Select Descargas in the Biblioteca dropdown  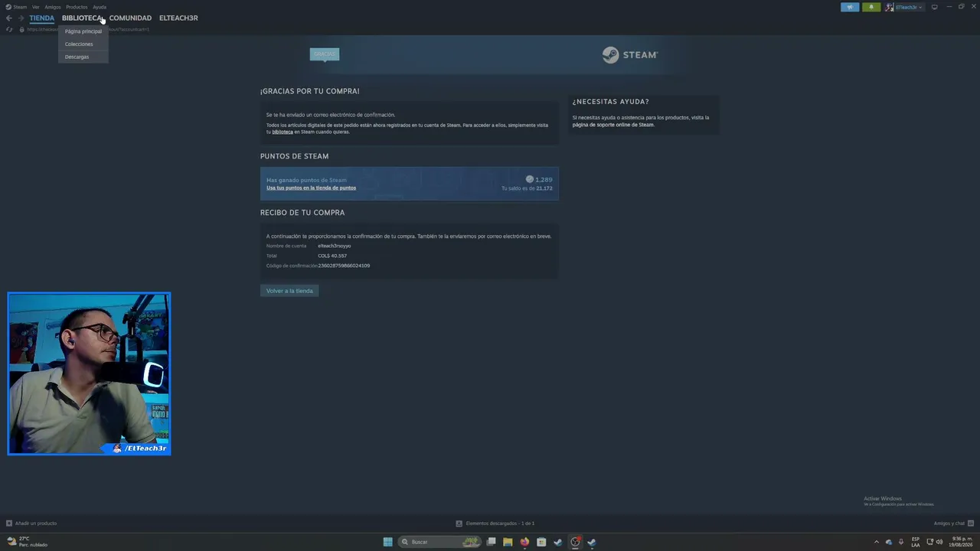click(83, 57)
